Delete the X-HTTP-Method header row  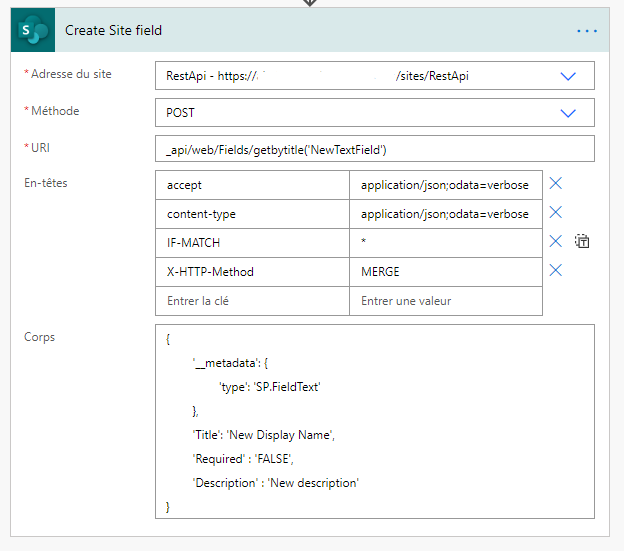tap(556, 270)
